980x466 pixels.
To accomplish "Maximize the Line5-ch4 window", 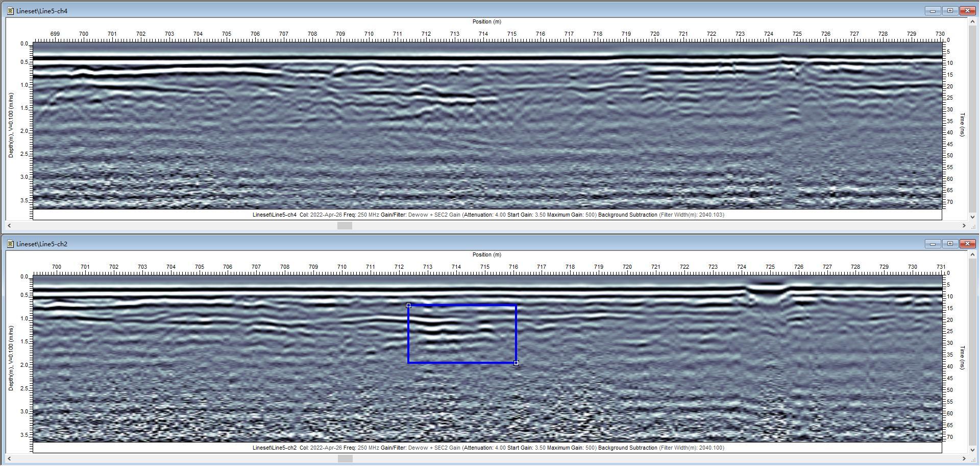I will pyautogui.click(x=950, y=11).
